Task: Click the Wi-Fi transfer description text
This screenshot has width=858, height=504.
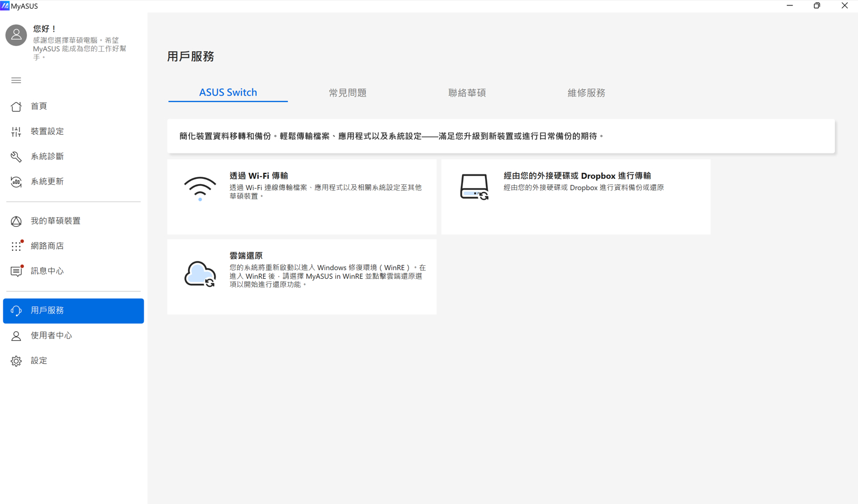Action: click(x=325, y=192)
